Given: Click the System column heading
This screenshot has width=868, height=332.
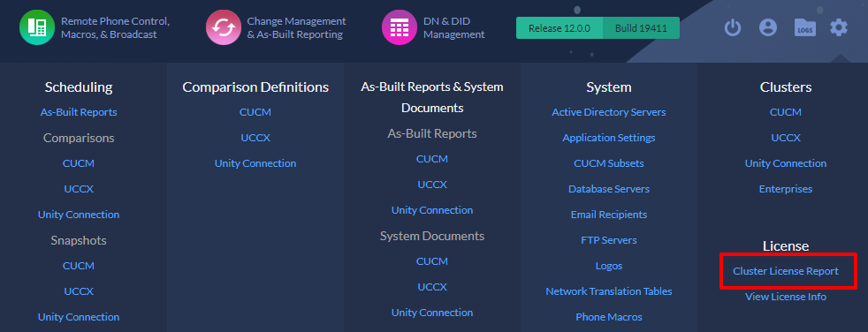Looking at the screenshot, I should click(609, 87).
